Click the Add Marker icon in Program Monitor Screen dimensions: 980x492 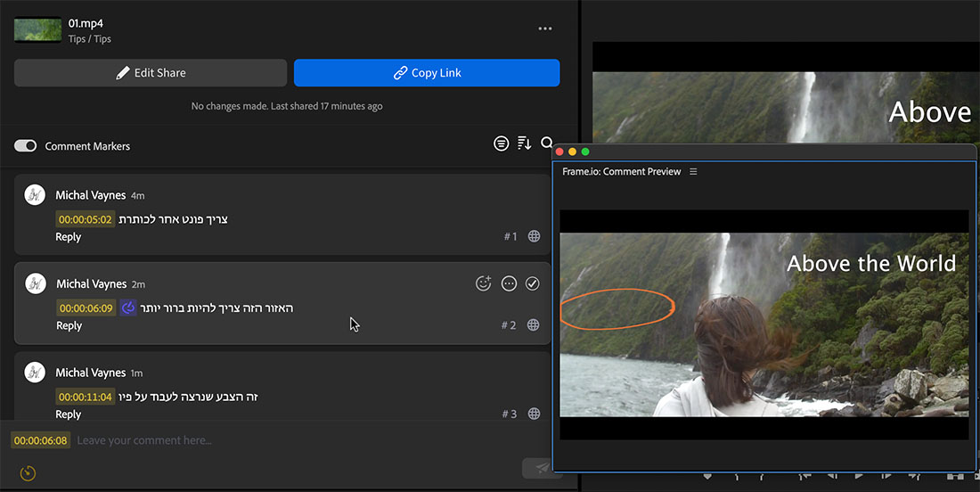pos(707,476)
